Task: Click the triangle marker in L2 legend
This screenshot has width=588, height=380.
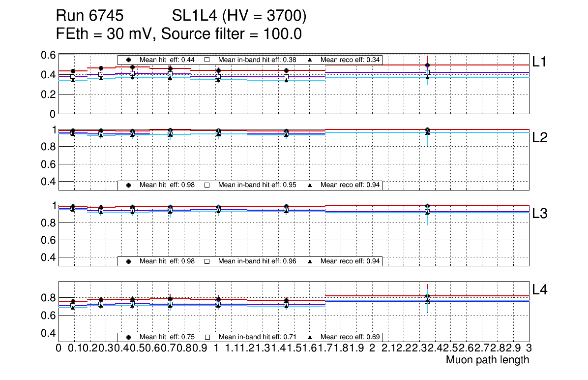Action: coord(310,185)
